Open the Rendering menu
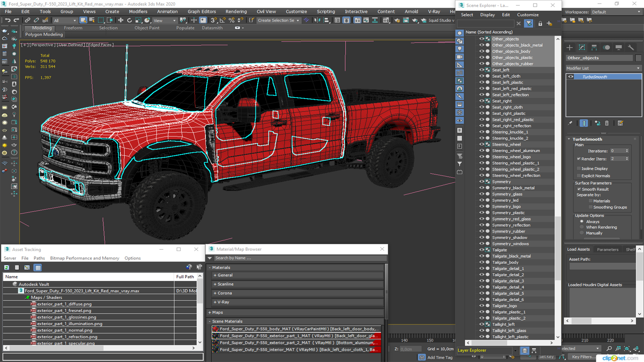 (236, 11)
